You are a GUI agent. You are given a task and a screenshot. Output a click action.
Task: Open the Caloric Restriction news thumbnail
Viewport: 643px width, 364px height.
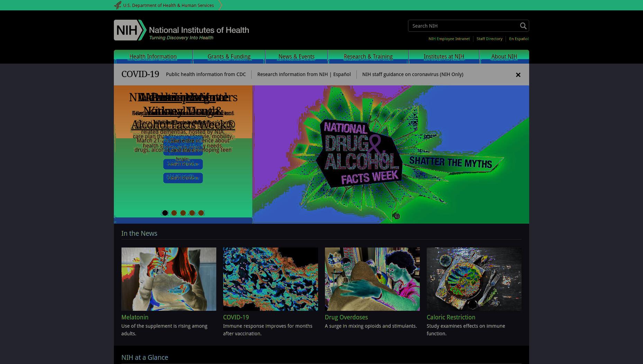(474, 279)
